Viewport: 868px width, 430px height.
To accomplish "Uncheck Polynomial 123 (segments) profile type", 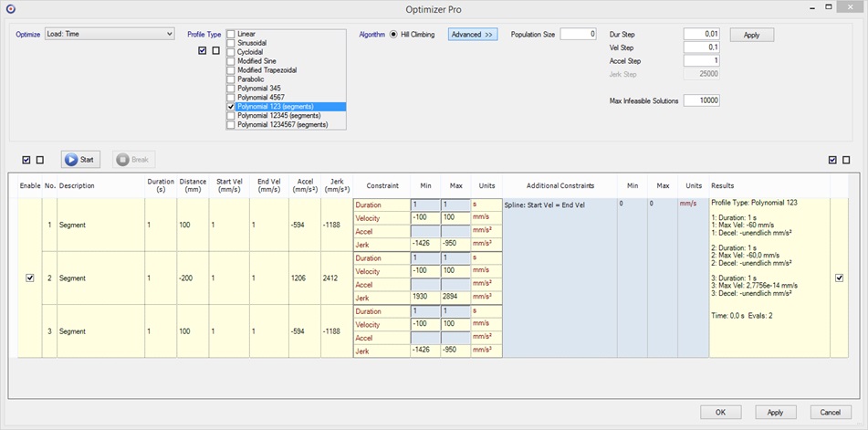I will click(x=231, y=107).
